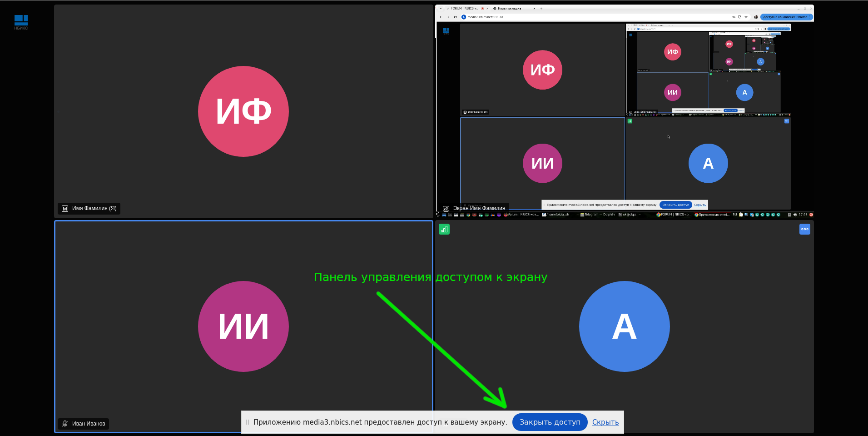The image size is (868, 436).
Task: Click the M icon beside Имя Фамилия (Я)
Action: pyautogui.click(x=65, y=209)
